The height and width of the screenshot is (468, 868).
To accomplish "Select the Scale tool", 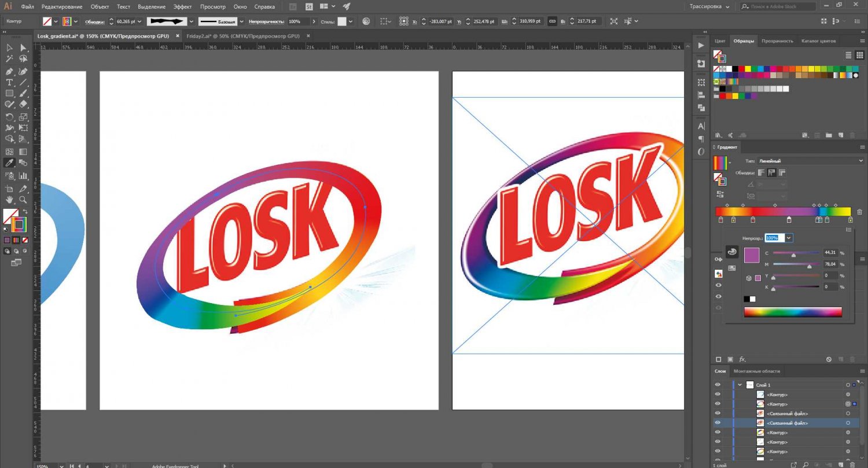I will [x=23, y=117].
